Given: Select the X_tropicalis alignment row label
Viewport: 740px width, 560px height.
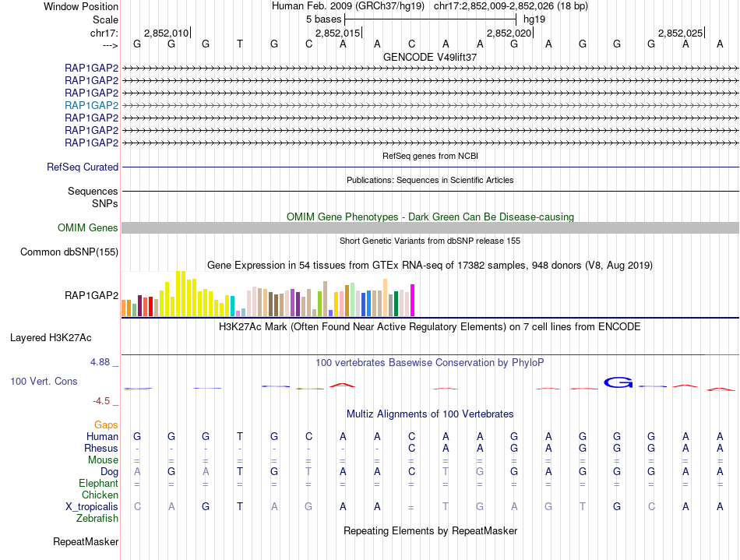Looking at the screenshot, I should 92,507.
